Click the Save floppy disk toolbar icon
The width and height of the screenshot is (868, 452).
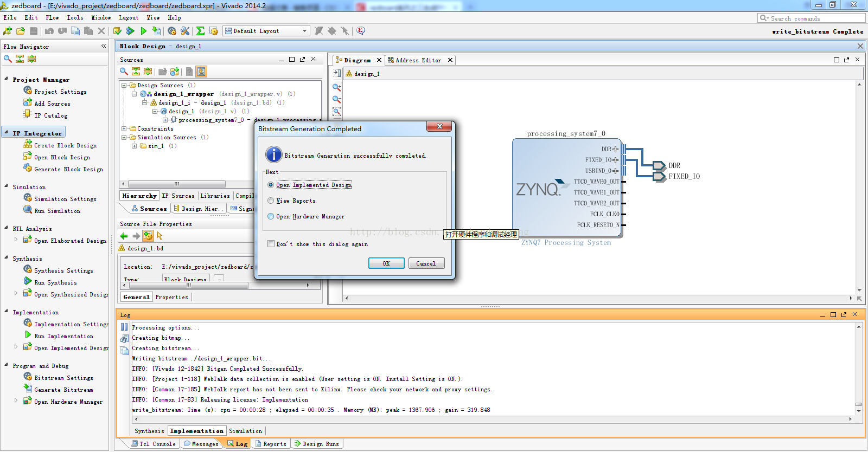pyautogui.click(x=34, y=31)
